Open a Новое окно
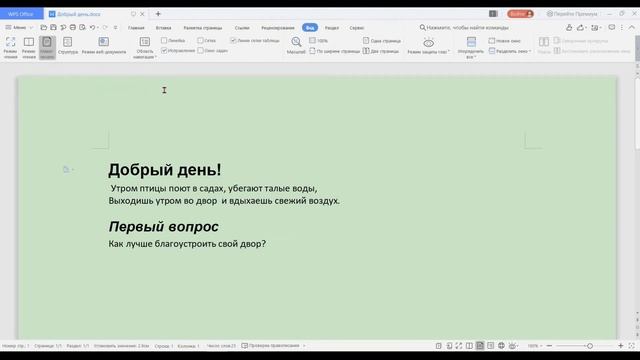Image resolution: width=640 pixels, height=360 pixels. 505,40
